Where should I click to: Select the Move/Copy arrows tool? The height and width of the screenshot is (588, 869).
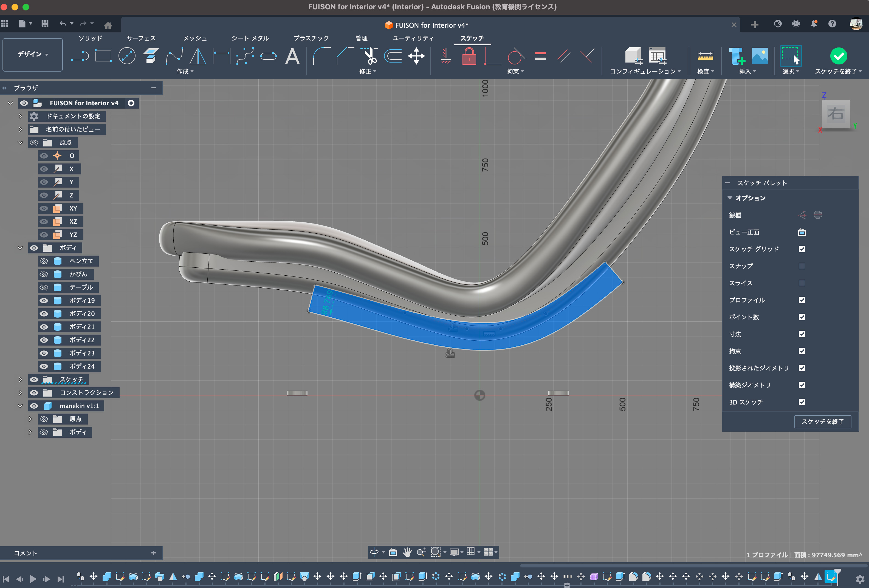(x=416, y=56)
